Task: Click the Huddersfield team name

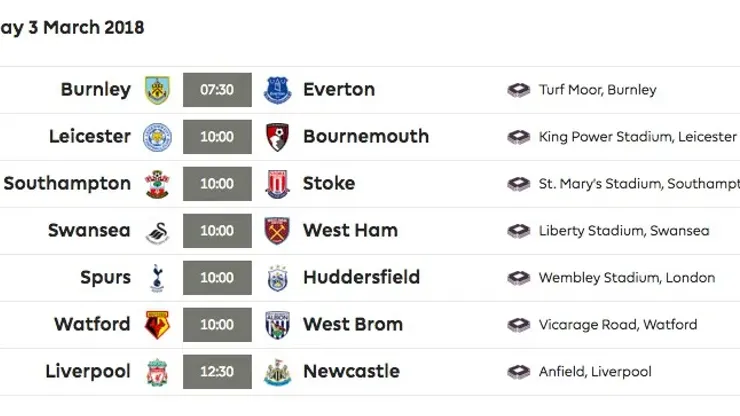Action: click(x=361, y=277)
